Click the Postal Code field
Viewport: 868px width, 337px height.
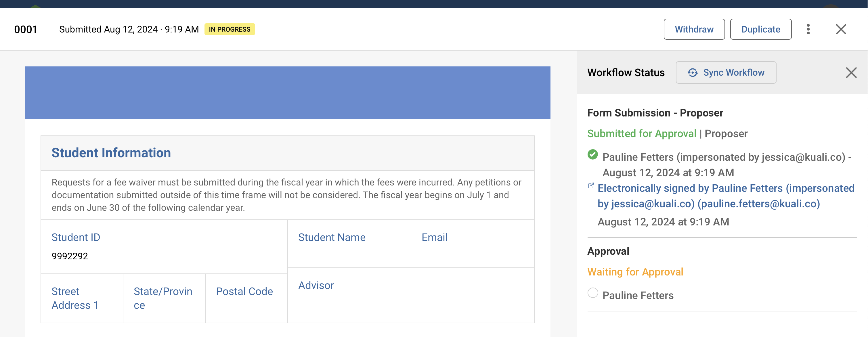[244, 291]
